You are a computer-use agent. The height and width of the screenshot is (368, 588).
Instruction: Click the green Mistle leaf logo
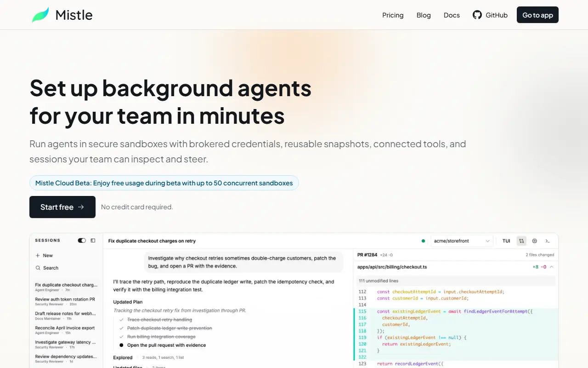point(40,15)
